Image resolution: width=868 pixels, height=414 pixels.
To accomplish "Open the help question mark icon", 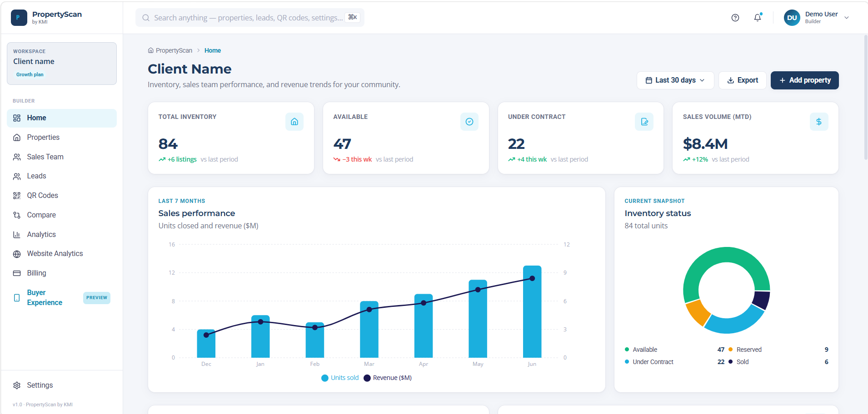I will (735, 18).
